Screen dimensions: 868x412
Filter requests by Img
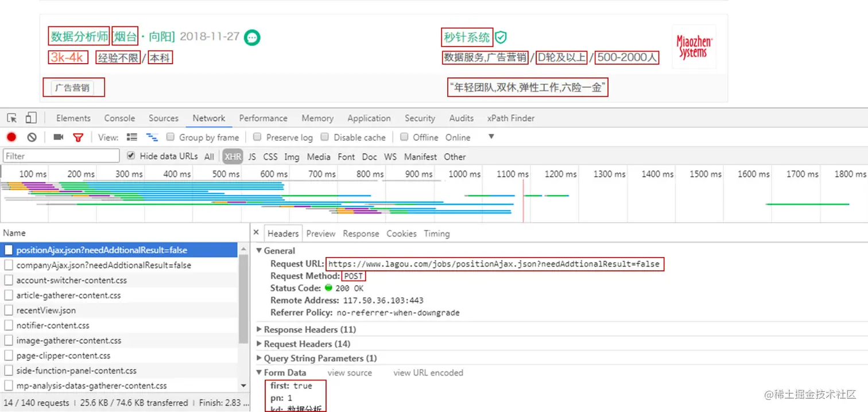tap(292, 157)
